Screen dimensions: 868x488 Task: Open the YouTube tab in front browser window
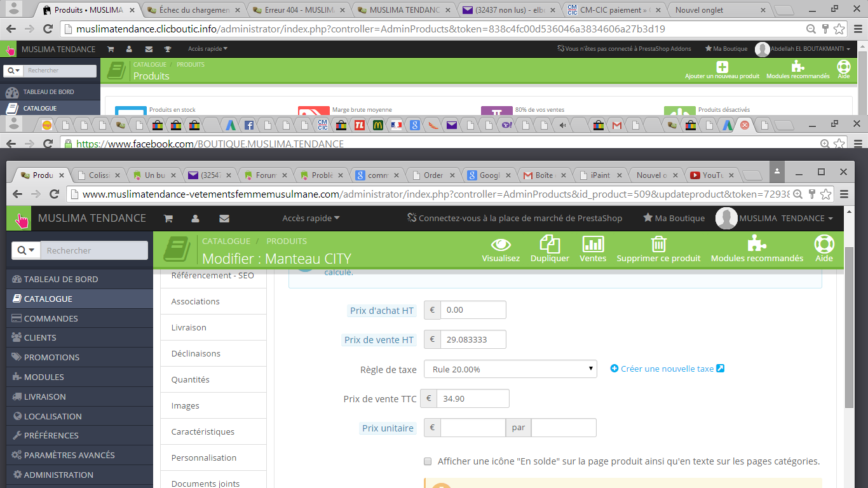[x=712, y=175]
